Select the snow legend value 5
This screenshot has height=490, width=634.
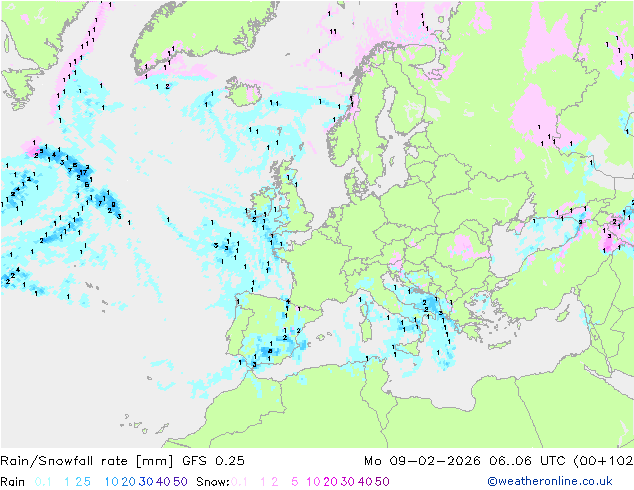click(x=294, y=482)
